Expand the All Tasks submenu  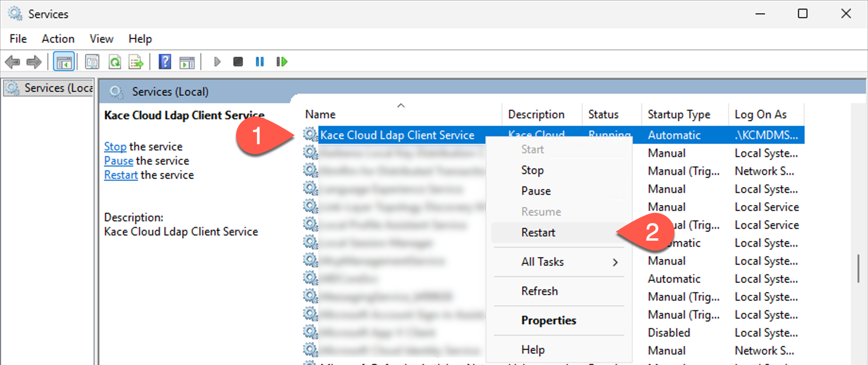coord(560,262)
